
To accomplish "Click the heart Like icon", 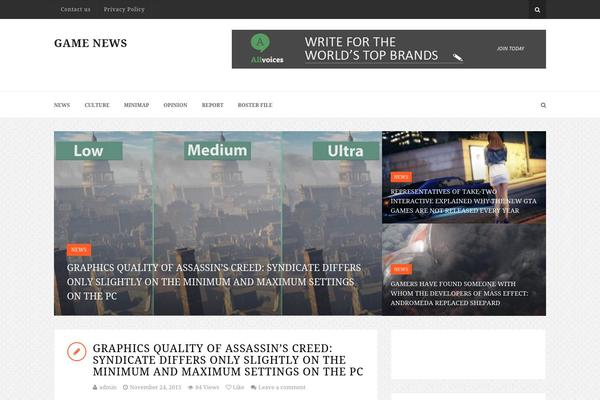I will tap(228, 387).
